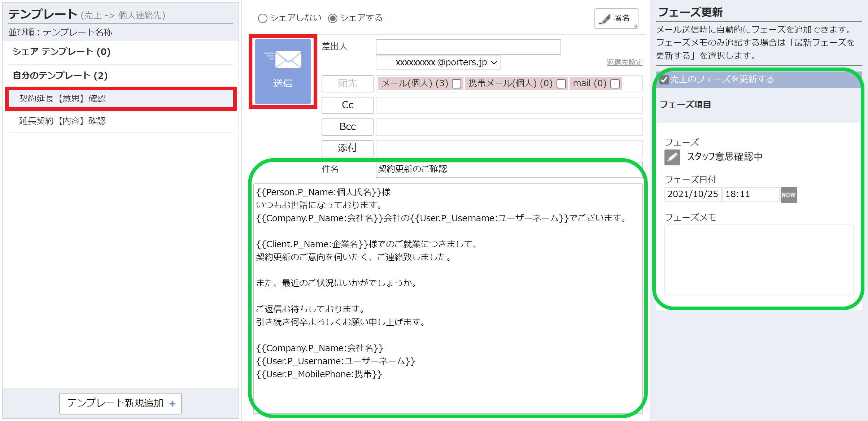Click the 宛先 button
The height and width of the screenshot is (421, 868).
[347, 83]
